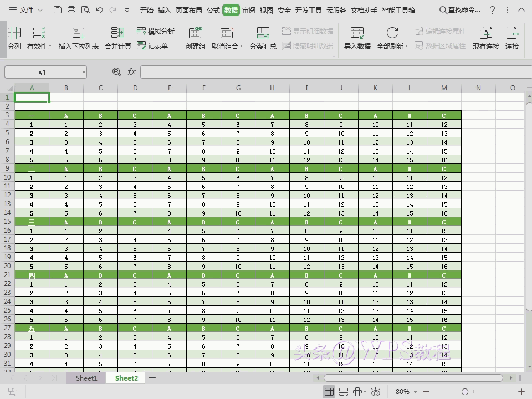Viewport: 532px width, 399px height.
Task: Open the 开始 Home tab
Action: coord(146,10)
